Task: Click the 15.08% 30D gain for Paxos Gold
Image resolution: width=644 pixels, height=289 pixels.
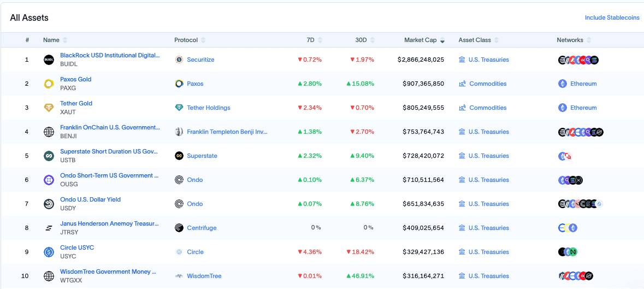Action: tap(361, 84)
